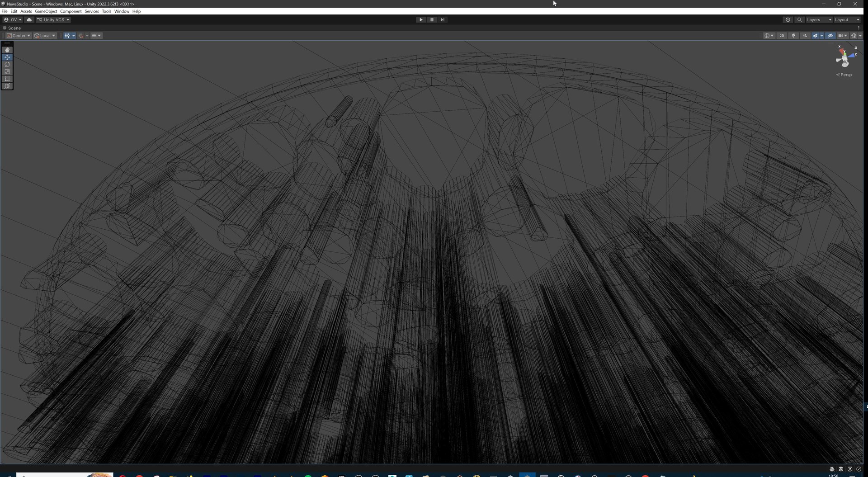868x477 pixels.
Task: Toggle the scene gizmo lock icon
Action: [x=856, y=48]
